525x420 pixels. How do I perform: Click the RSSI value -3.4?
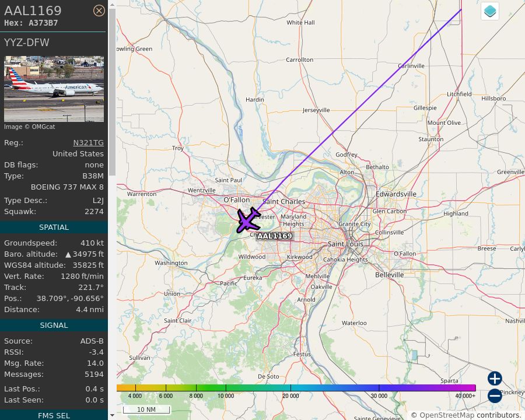pos(96,352)
